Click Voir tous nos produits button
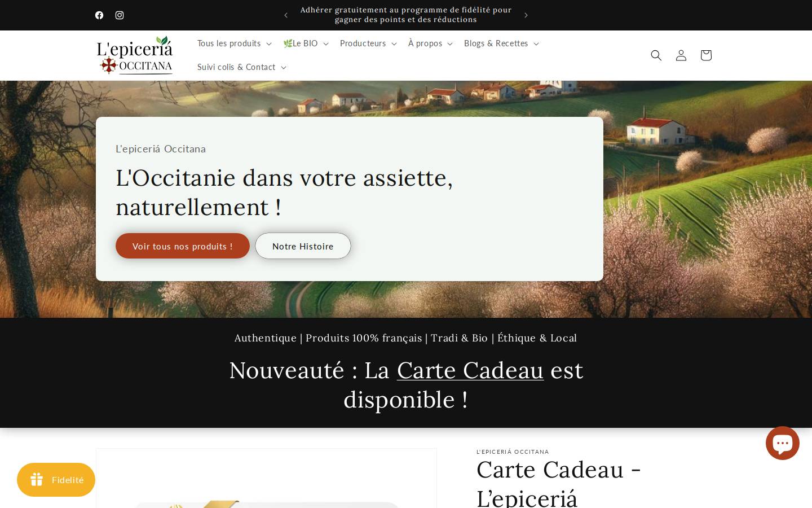Image resolution: width=812 pixels, height=508 pixels. click(x=183, y=246)
